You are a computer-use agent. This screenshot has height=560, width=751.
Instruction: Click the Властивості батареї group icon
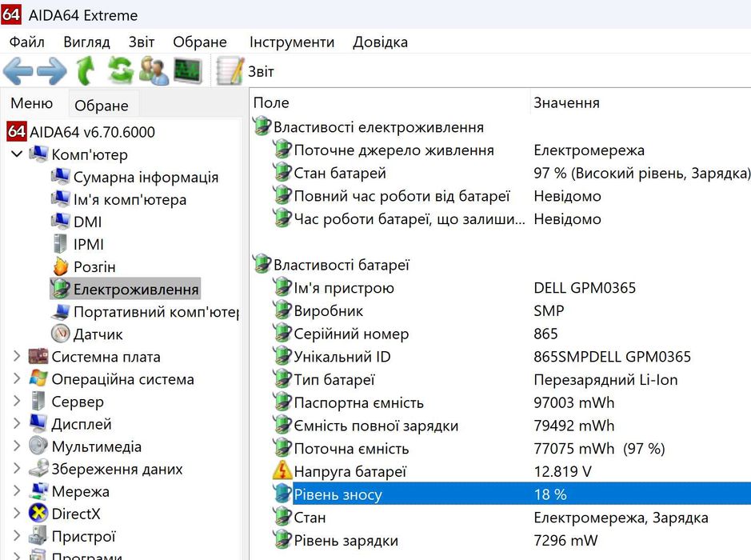262,264
